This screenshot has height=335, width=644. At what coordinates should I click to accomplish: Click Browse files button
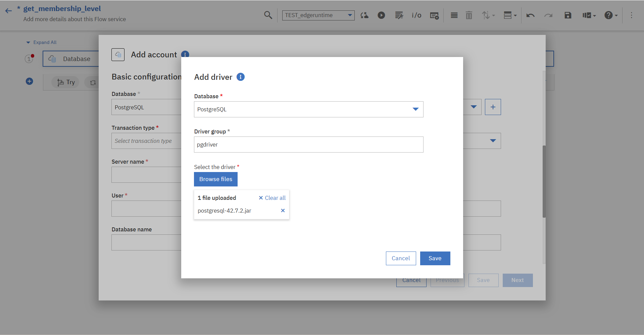(216, 179)
